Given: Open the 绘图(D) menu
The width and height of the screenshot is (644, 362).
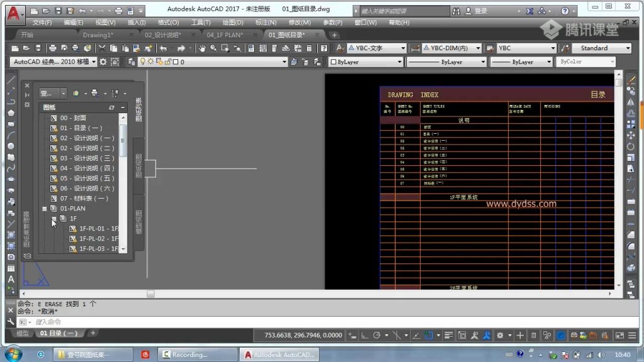Looking at the screenshot, I should coord(233,23).
